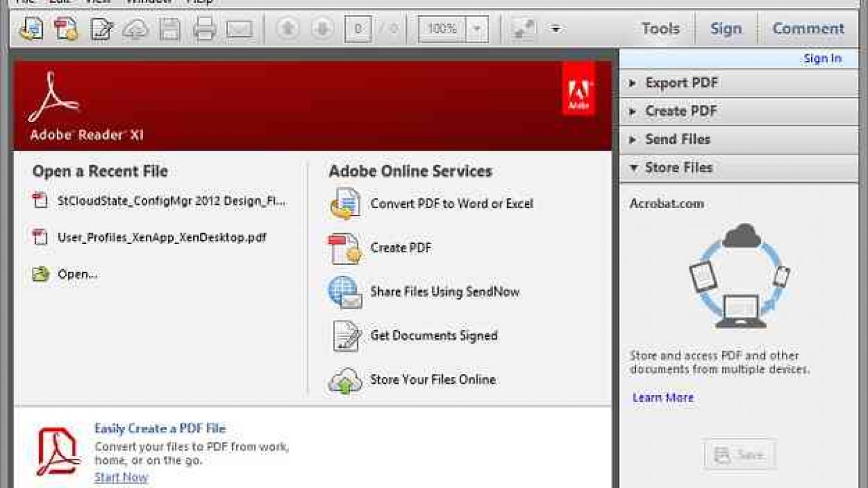Open recent file User_Profiles_XenApp_XenDesktop.pdf
The width and height of the screenshot is (868, 488).
pos(162,237)
